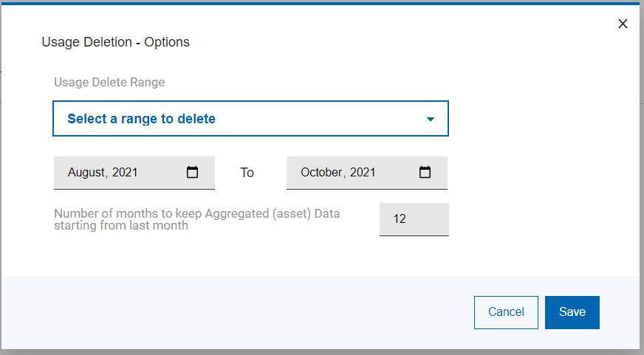
Task: Open calendar picker for August 2021 date
Action: point(193,173)
